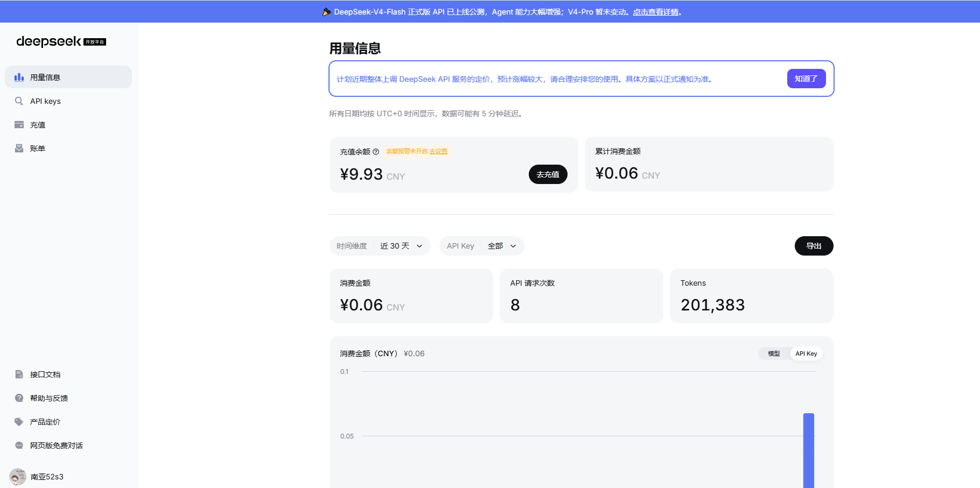This screenshot has width=980, height=488.
Task: Click the ¥9.93 balance amount
Action: click(x=361, y=174)
